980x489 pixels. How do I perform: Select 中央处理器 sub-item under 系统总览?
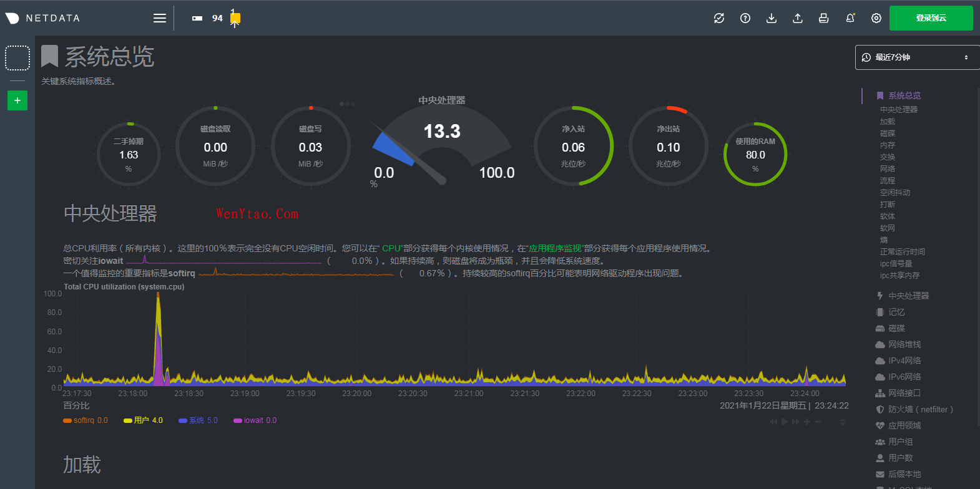(x=899, y=109)
